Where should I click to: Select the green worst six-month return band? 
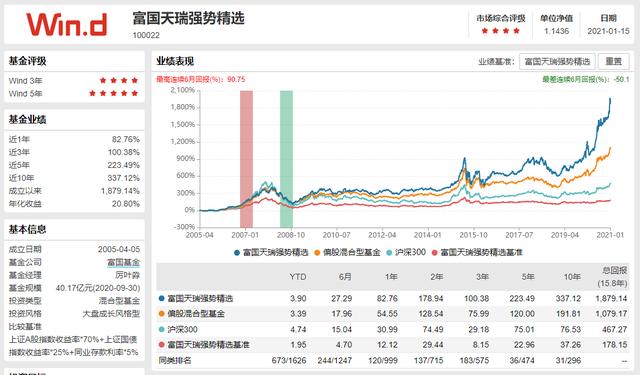pyautogui.click(x=286, y=159)
